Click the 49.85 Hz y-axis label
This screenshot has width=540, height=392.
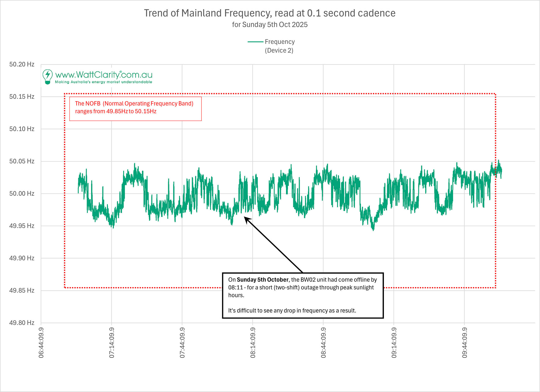click(22, 290)
